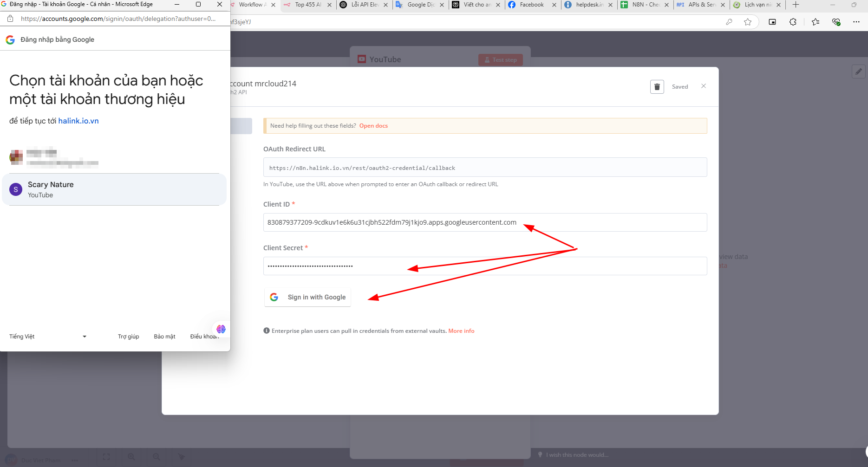Click the fit-to-view icon on n8n canvas

pyautogui.click(x=106, y=457)
